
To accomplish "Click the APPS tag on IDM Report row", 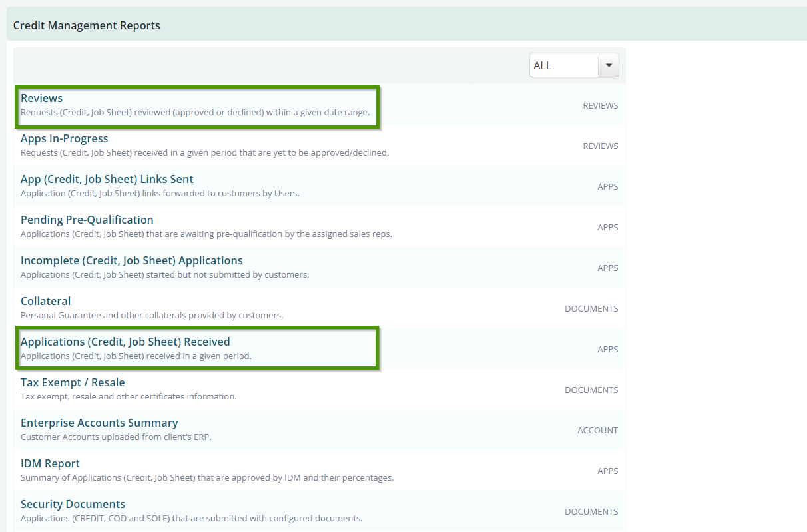I will 608,471.
